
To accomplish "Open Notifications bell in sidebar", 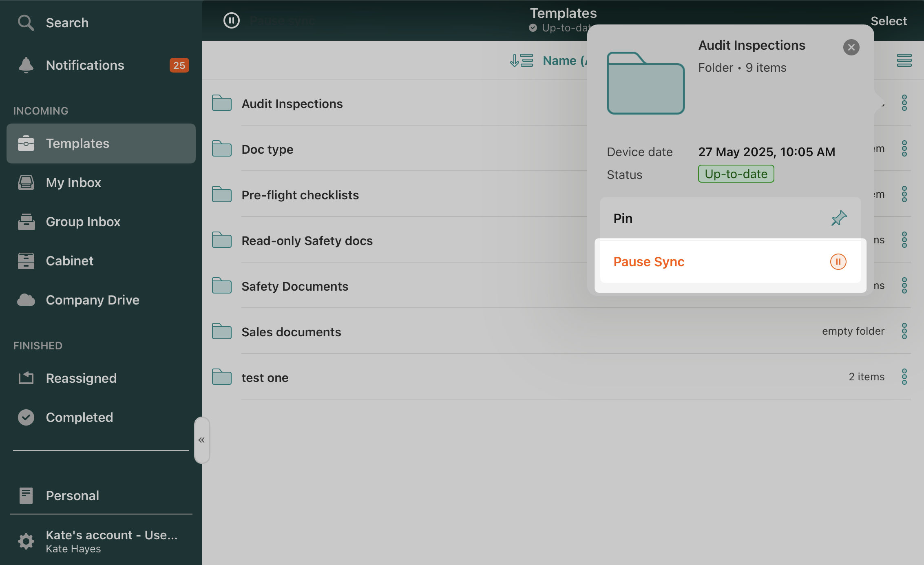I will 26,65.
